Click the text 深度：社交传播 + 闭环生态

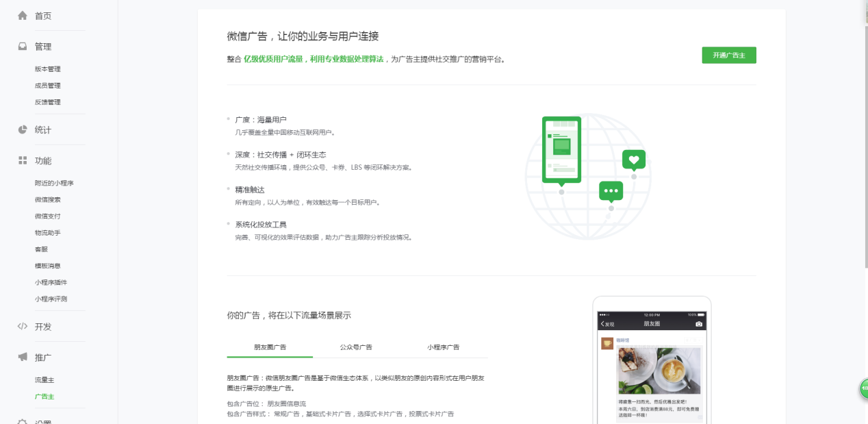281,155
